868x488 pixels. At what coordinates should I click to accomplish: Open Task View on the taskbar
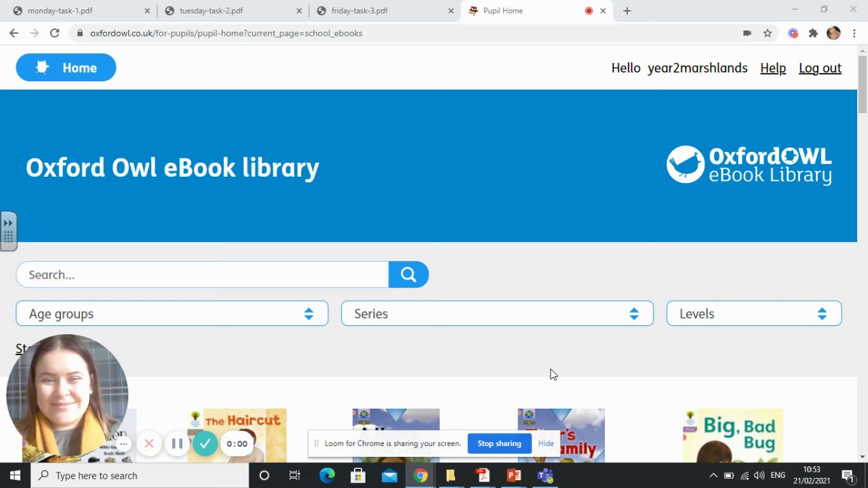[294, 476]
